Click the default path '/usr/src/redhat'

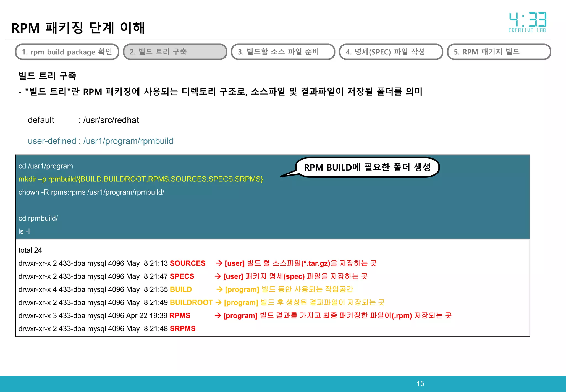[111, 120]
